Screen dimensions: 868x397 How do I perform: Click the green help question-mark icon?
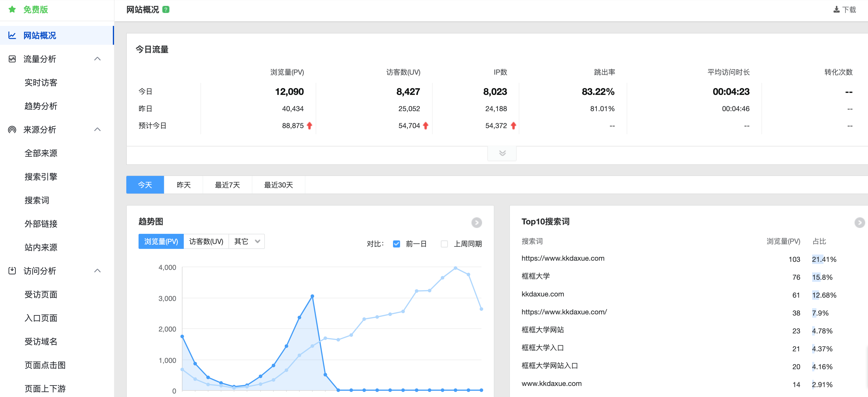click(166, 9)
